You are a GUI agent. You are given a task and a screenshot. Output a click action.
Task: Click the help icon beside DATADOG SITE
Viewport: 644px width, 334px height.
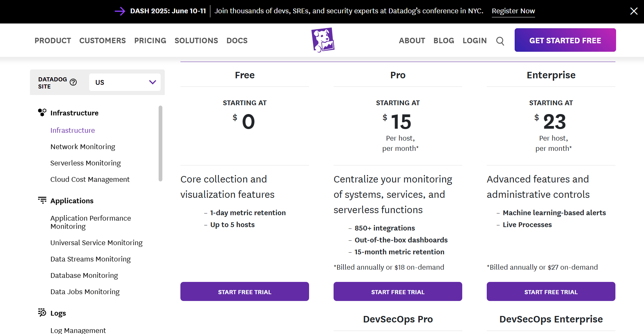click(x=74, y=82)
